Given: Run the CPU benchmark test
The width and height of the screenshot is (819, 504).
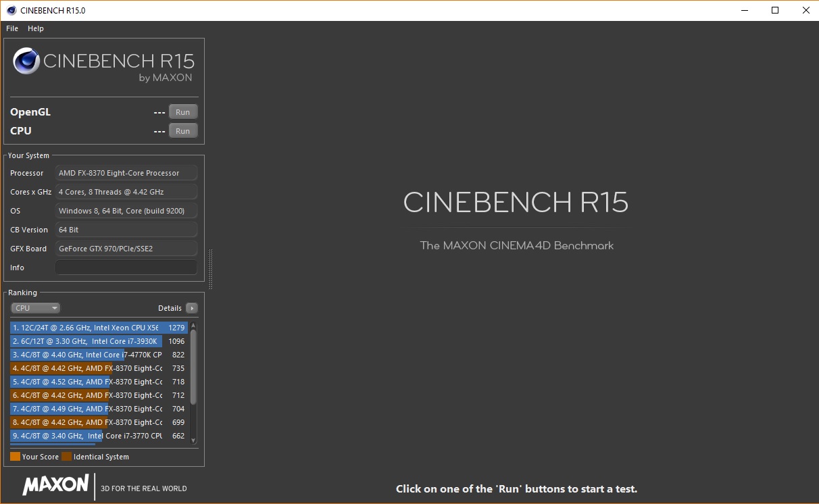Looking at the screenshot, I should [183, 131].
